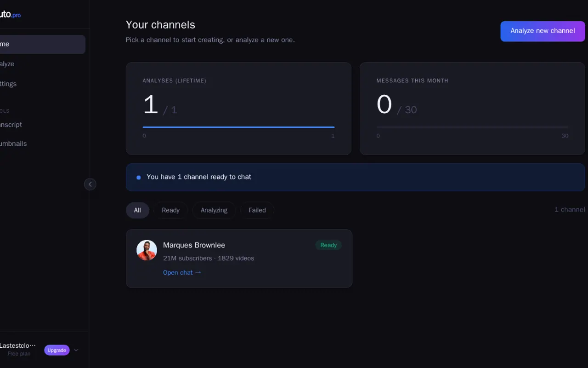Click the account username in sidebar footer
The width and height of the screenshot is (588, 368).
(18, 345)
